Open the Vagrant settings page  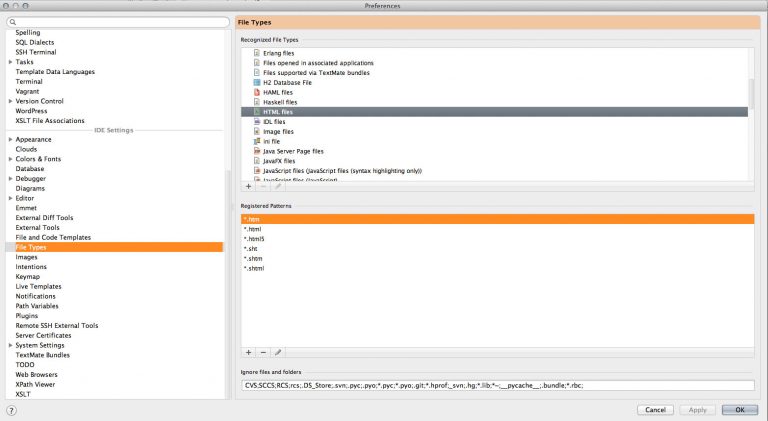pyautogui.click(x=27, y=91)
